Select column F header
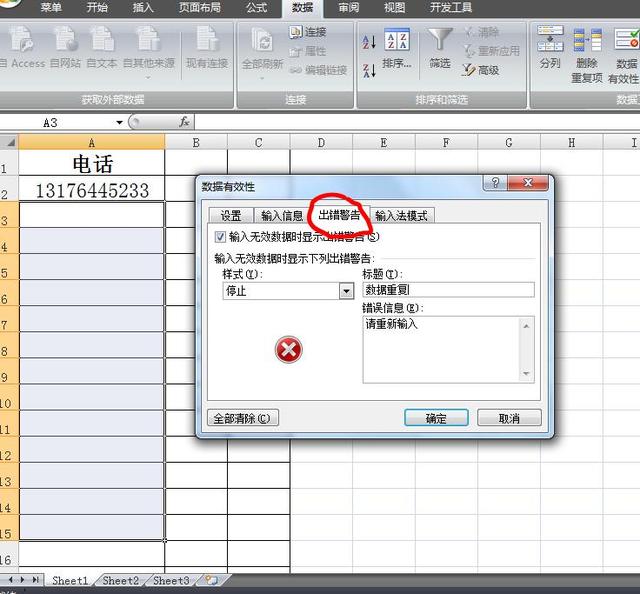This screenshot has width=640, height=594. pyautogui.click(x=446, y=142)
